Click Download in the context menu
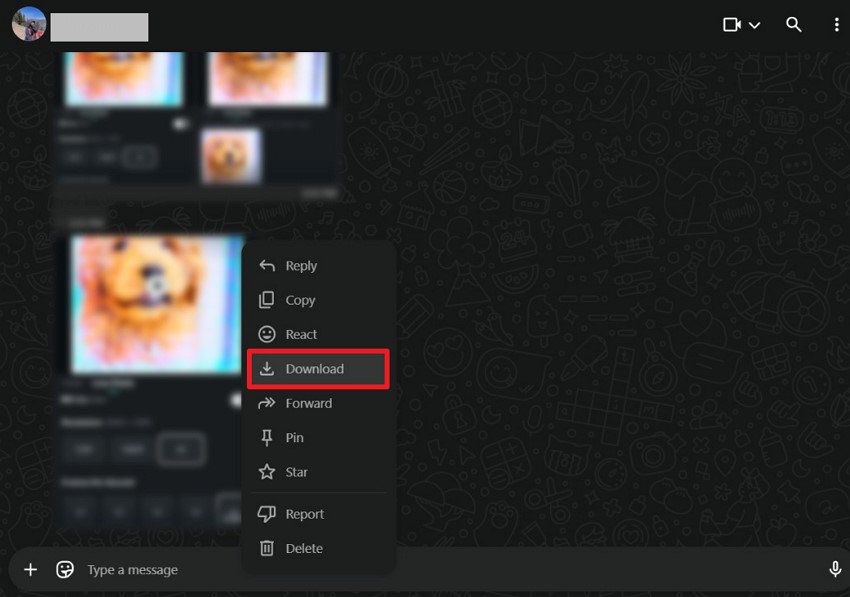The image size is (850, 597). [x=314, y=369]
